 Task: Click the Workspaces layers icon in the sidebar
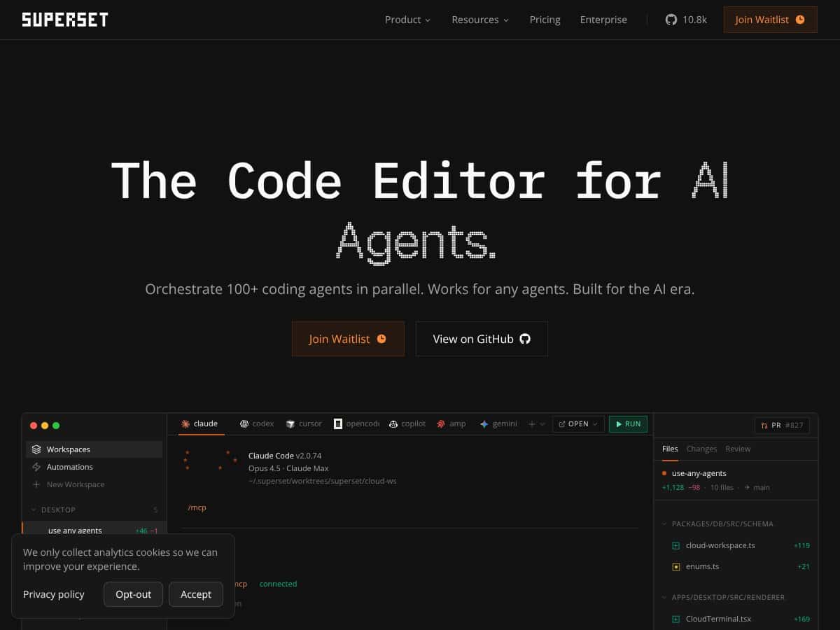point(36,449)
